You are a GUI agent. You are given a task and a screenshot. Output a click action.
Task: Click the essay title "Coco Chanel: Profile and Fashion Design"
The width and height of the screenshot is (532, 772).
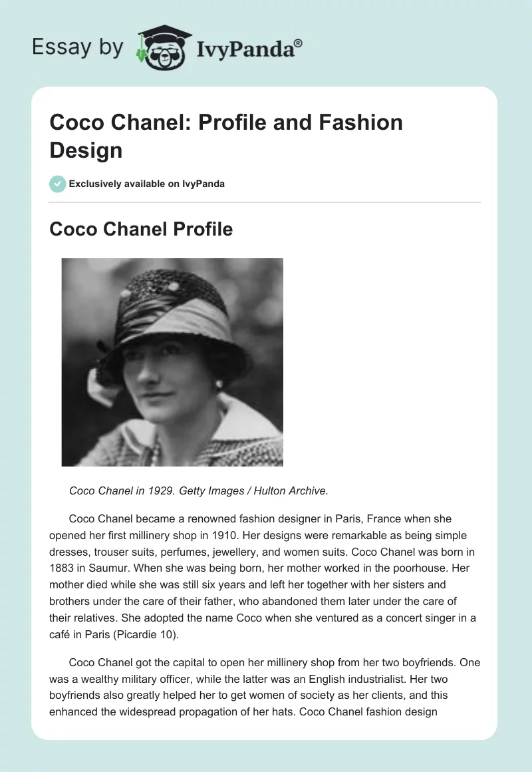226,136
